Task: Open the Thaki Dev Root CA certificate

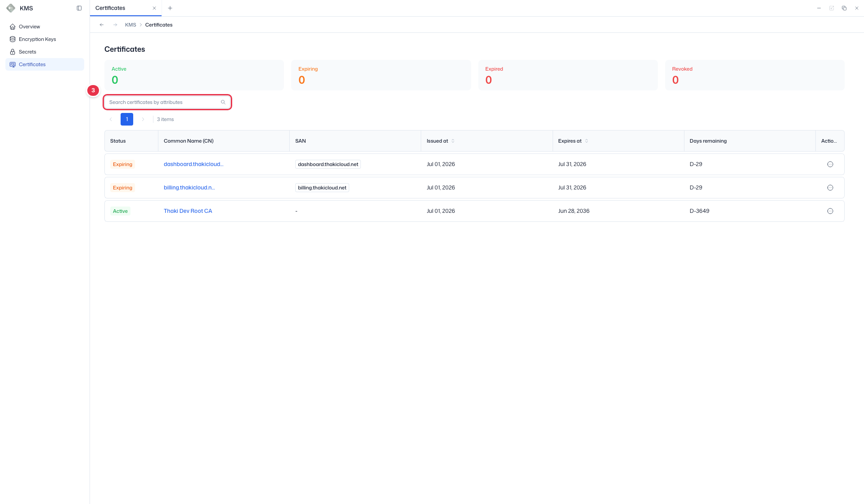Action: 188,211
